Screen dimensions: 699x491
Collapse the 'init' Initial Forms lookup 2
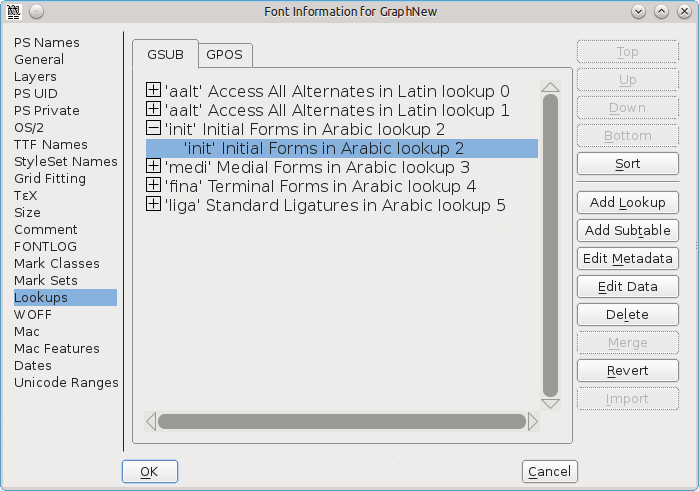(x=153, y=129)
